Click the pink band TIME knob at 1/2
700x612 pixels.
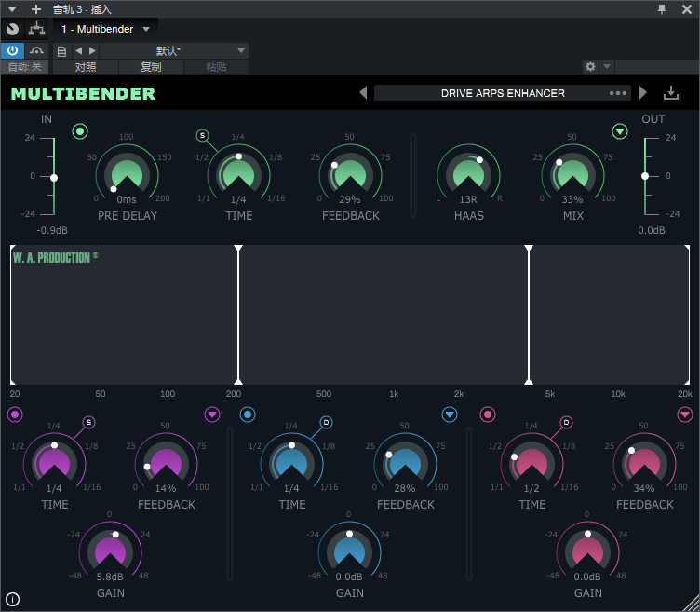[x=532, y=464]
